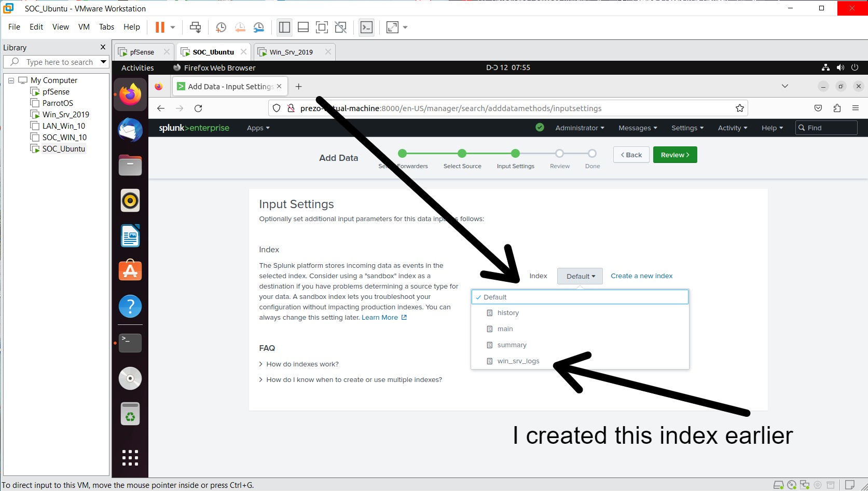Expand the Splunk Apps menu
This screenshot has width=868, height=491.
point(258,128)
